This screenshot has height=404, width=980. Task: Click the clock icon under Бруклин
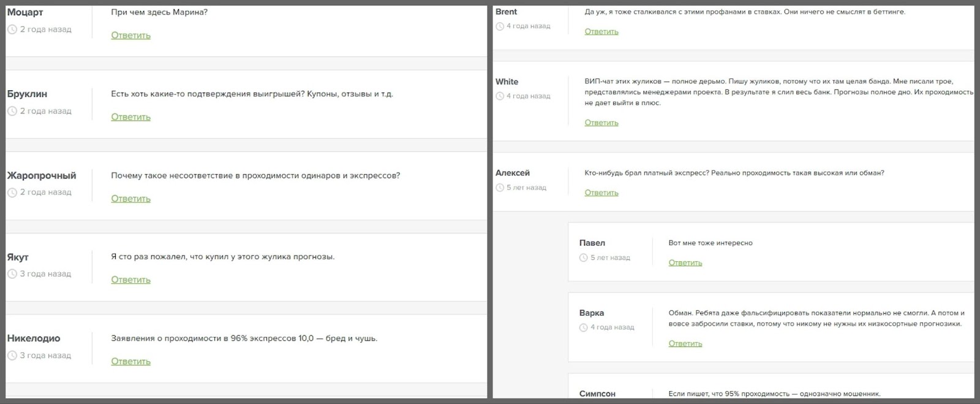[12, 111]
